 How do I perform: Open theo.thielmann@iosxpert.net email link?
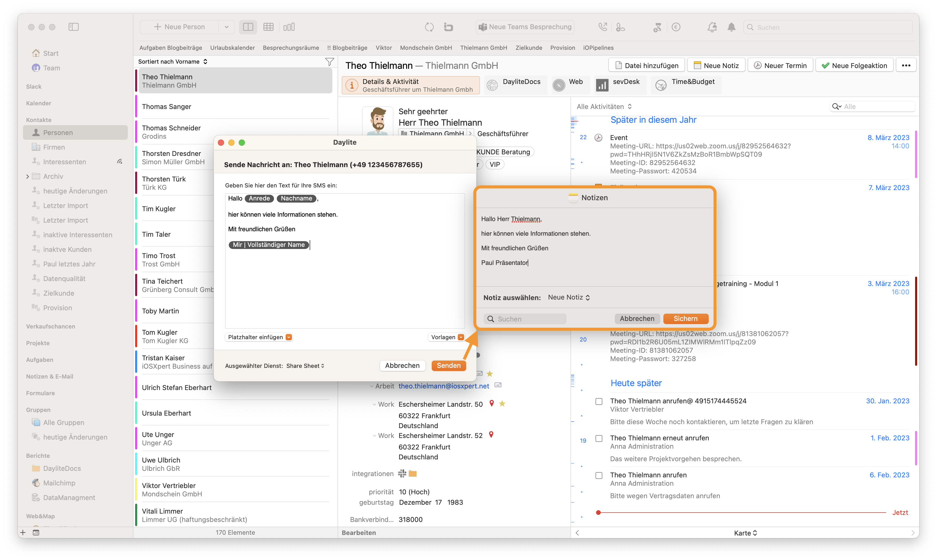click(443, 386)
